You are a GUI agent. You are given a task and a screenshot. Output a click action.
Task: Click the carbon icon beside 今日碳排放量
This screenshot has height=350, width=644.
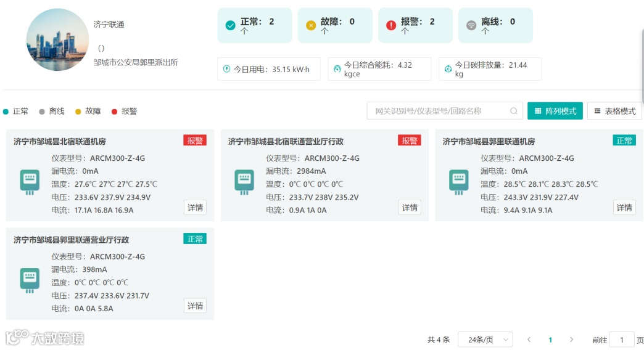448,69
